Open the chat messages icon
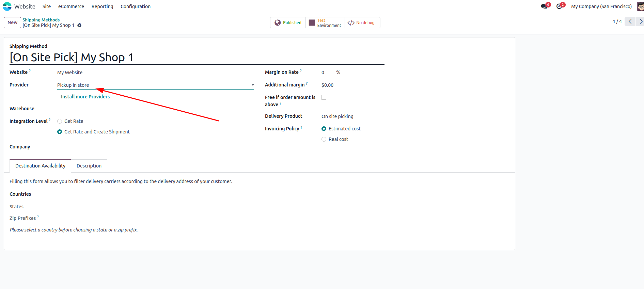644x289 pixels. click(x=544, y=6)
